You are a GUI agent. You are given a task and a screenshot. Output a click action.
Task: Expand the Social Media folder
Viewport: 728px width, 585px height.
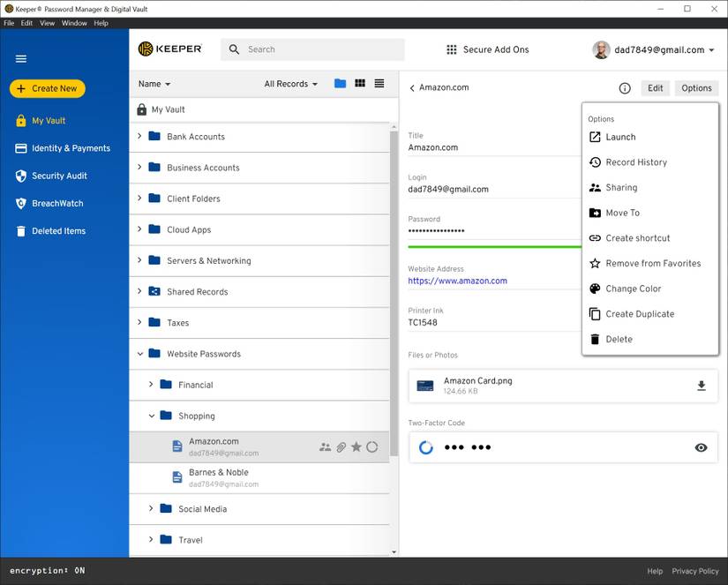pos(151,508)
